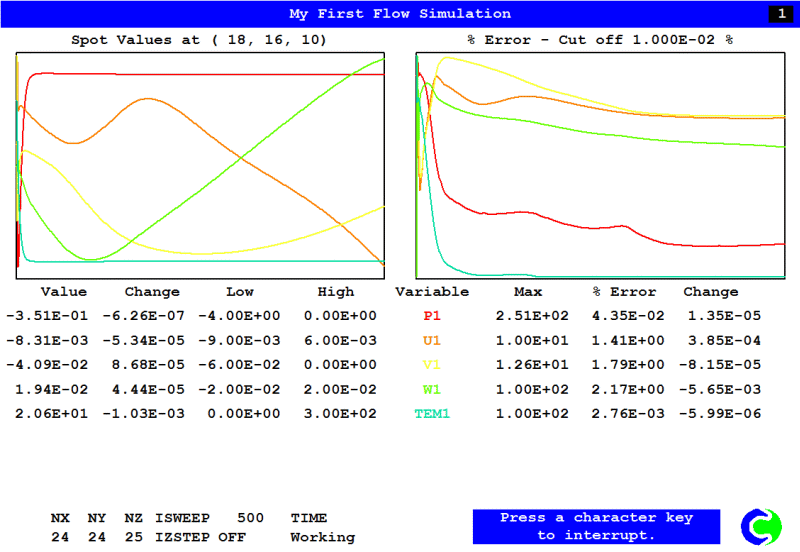Image resolution: width=800 pixels, height=552 pixels.
Task: Click the 'My First Flow Simulation' title bar
Action: (x=399, y=14)
